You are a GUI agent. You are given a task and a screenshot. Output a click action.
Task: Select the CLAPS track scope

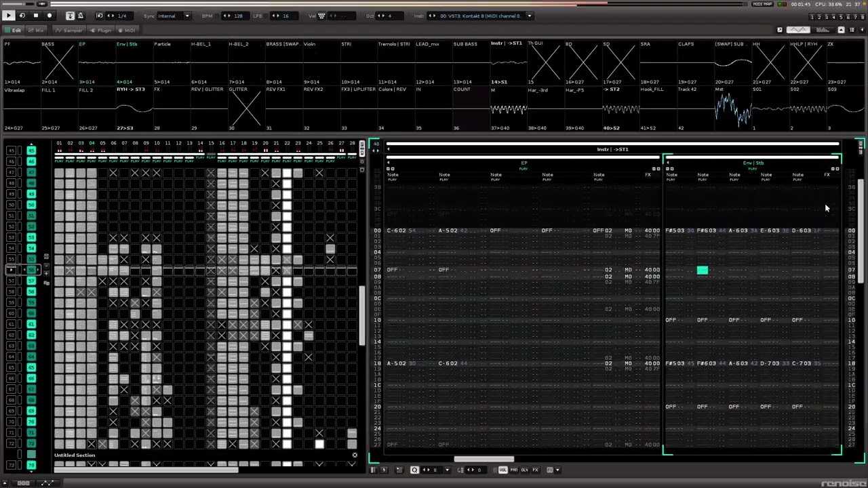tap(695, 62)
